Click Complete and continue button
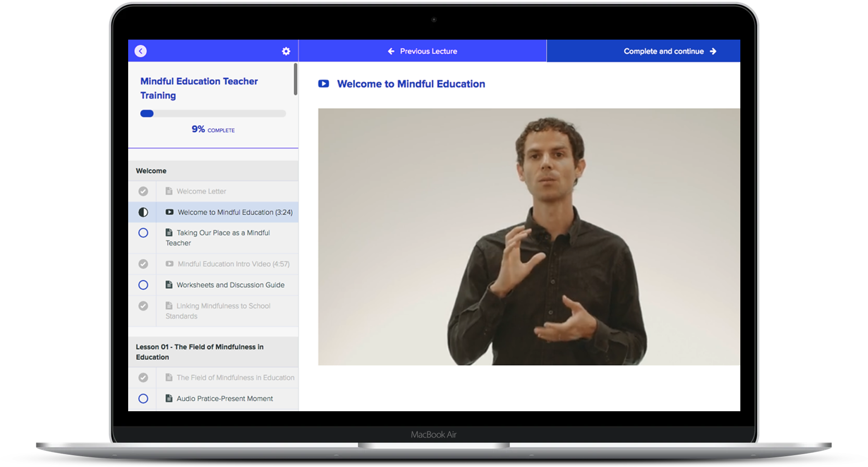This screenshot has width=868, height=467. click(x=669, y=51)
